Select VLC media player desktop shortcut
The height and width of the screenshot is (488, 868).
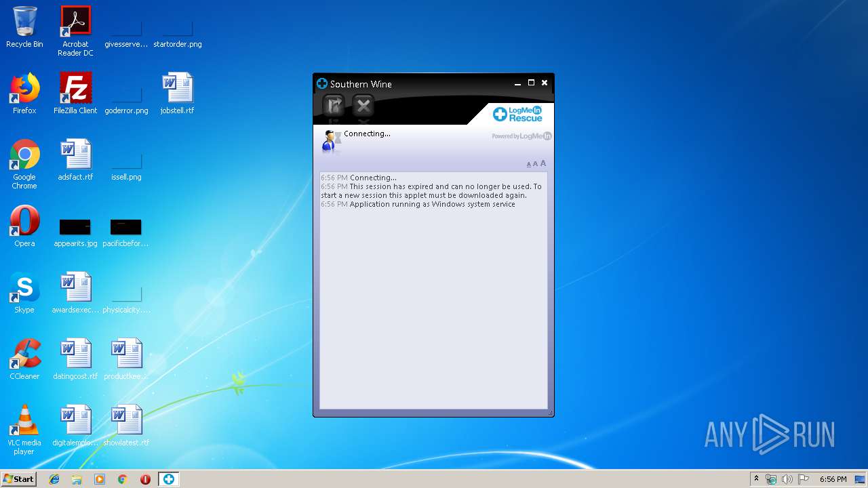tap(24, 430)
